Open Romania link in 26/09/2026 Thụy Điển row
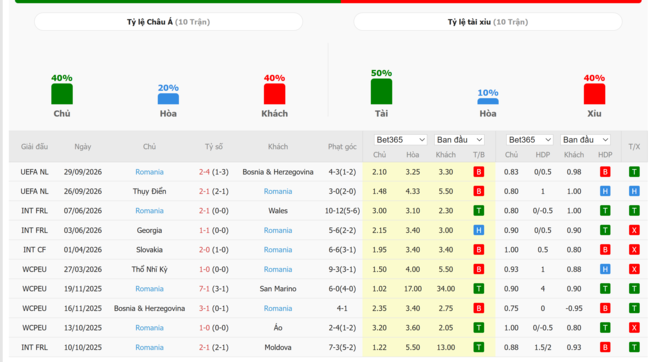The height and width of the screenshot is (362, 650). pos(278,191)
